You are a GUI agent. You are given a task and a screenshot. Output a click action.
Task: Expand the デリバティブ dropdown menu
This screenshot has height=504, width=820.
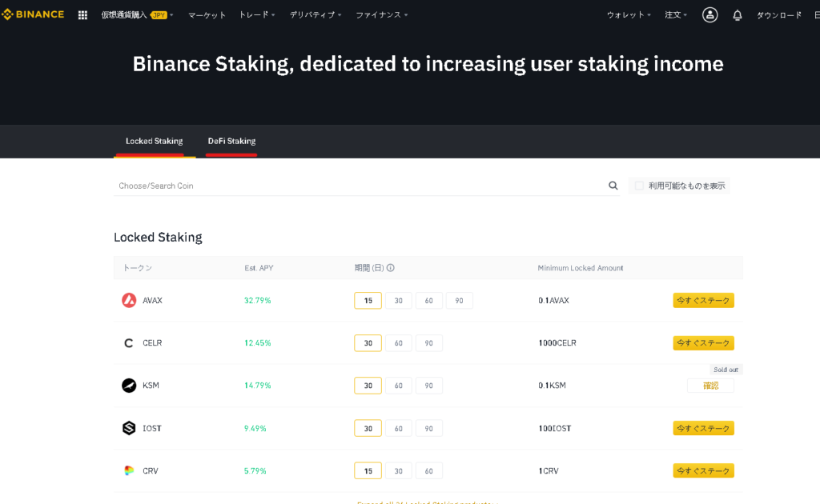coord(316,15)
